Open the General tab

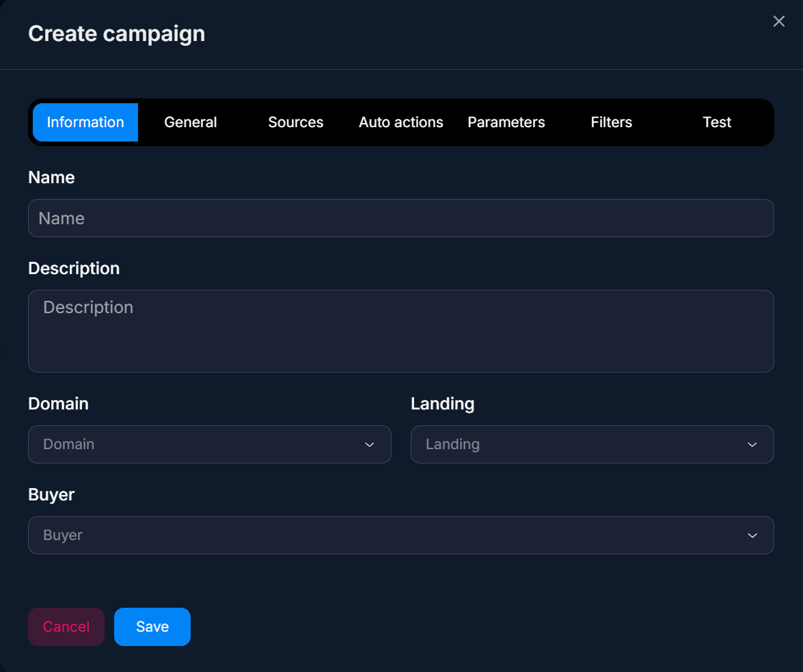tap(191, 122)
